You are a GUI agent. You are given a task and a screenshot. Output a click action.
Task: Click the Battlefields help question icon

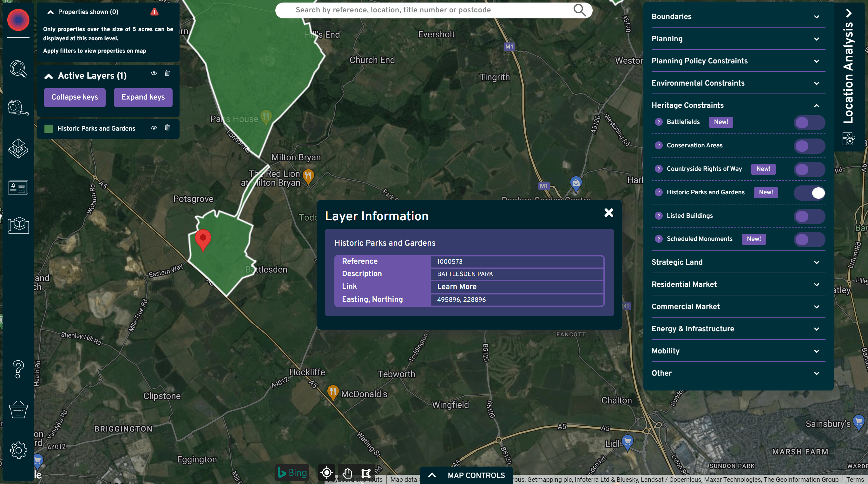[x=658, y=122]
